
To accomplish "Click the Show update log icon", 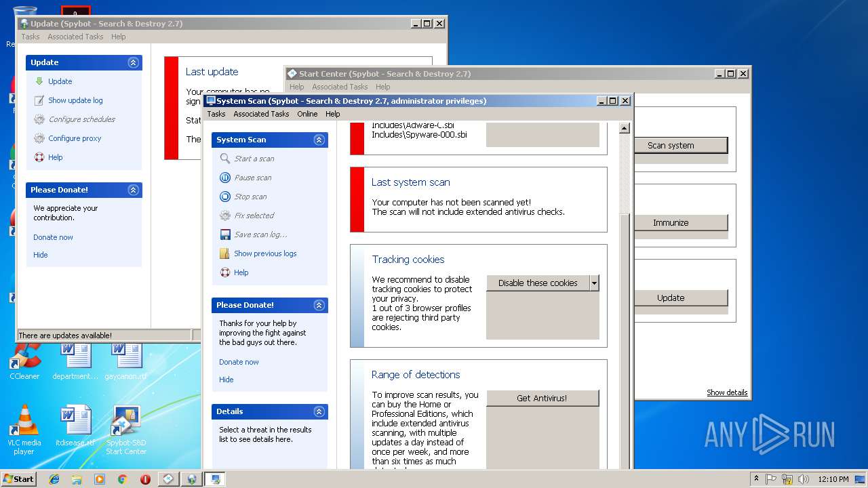I will (39, 100).
